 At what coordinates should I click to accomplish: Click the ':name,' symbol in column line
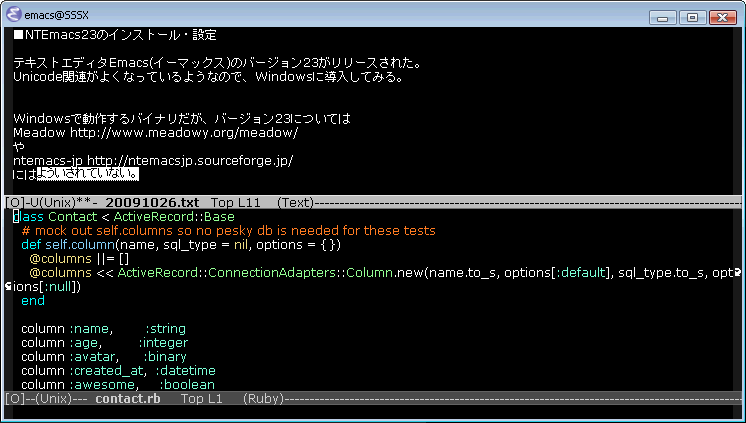click(x=91, y=329)
